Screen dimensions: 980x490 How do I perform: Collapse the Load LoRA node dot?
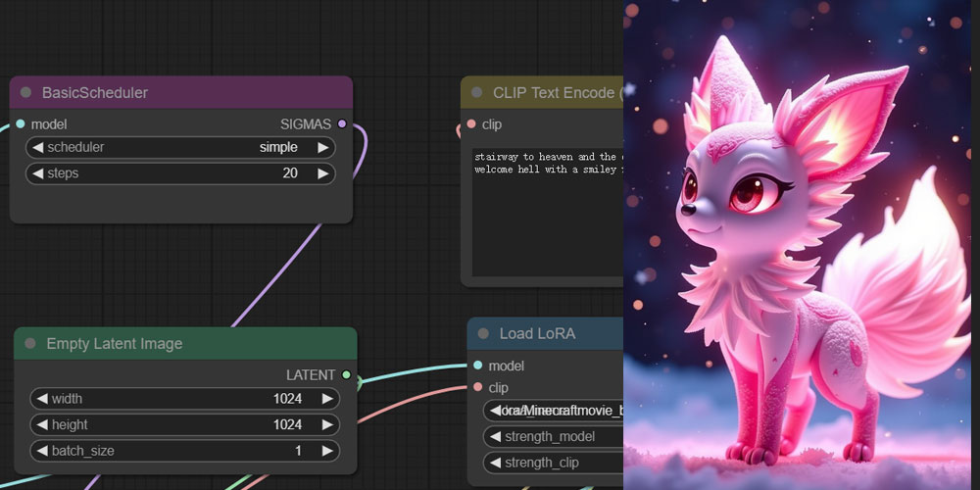[x=483, y=333]
